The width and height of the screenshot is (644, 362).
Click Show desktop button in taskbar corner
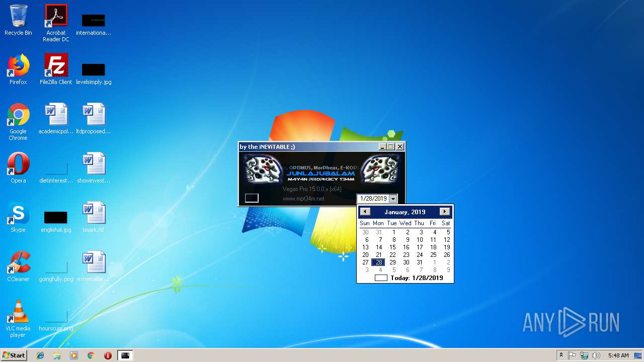click(x=639, y=355)
